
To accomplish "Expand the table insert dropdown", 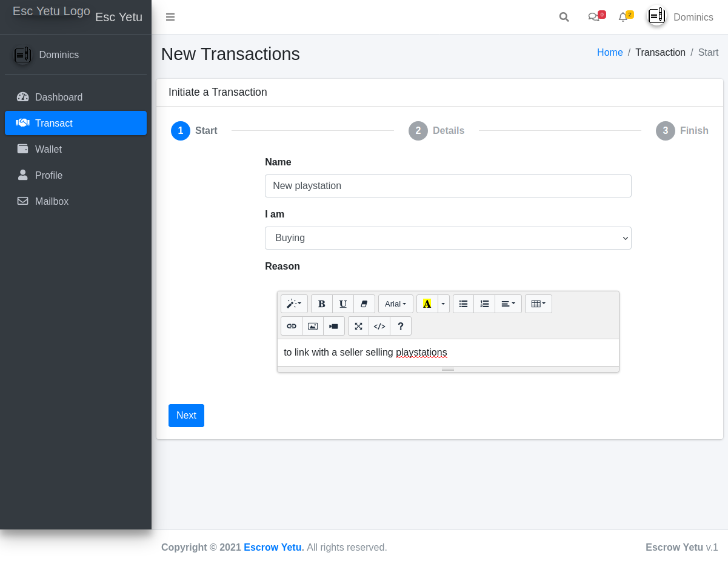I will pyautogui.click(x=538, y=304).
